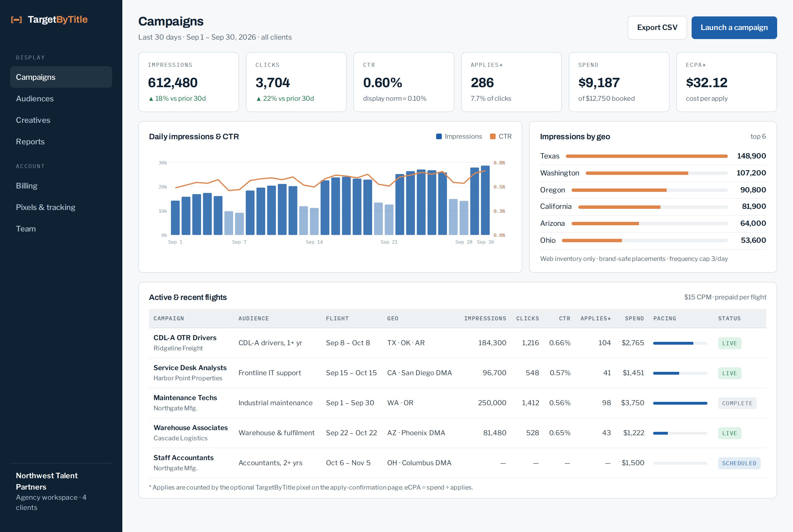Click 'CA · San Diego DMA' geo cell
The height and width of the screenshot is (532, 793).
pyautogui.click(x=419, y=373)
